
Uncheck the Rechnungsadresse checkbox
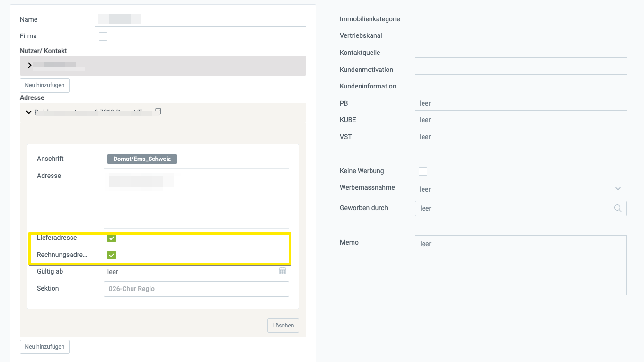(112, 255)
